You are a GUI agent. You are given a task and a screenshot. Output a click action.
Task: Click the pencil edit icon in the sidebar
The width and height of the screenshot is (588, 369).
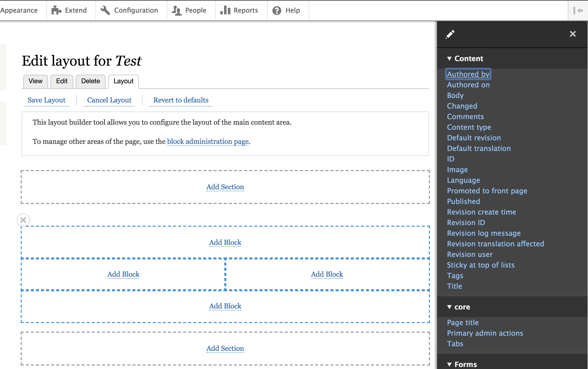pos(450,34)
